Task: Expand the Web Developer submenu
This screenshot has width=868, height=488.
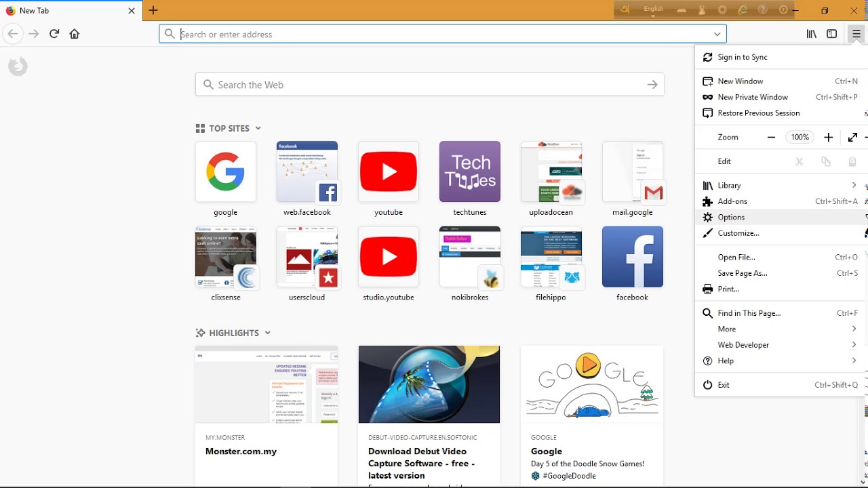Action: pyautogui.click(x=781, y=345)
